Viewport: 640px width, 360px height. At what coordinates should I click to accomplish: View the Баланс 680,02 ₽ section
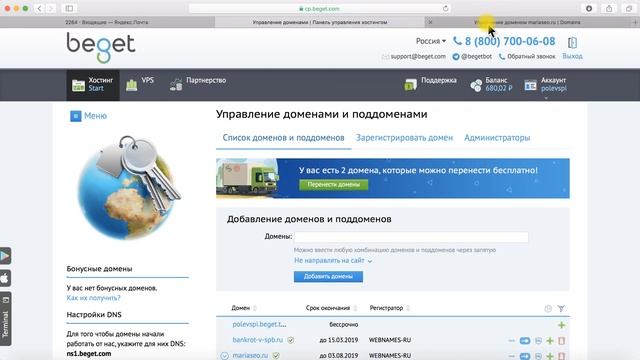pos(491,84)
